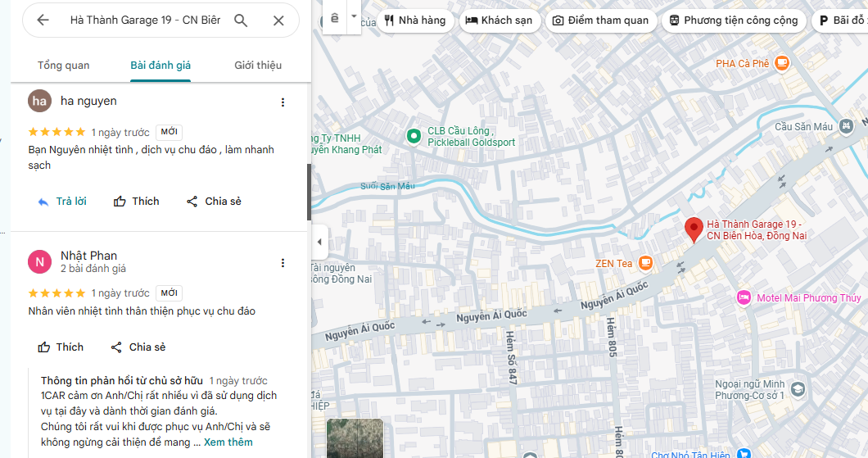868x458 pixels.
Task: Click the toolbar icon left of the dropdown arrow
Action: click(335, 17)
